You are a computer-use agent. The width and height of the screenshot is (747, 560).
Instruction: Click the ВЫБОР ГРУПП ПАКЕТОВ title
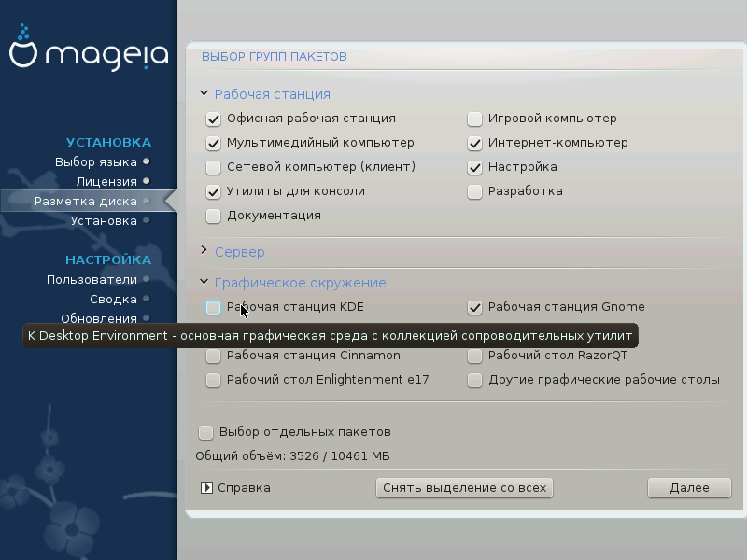tap(275, 57)
